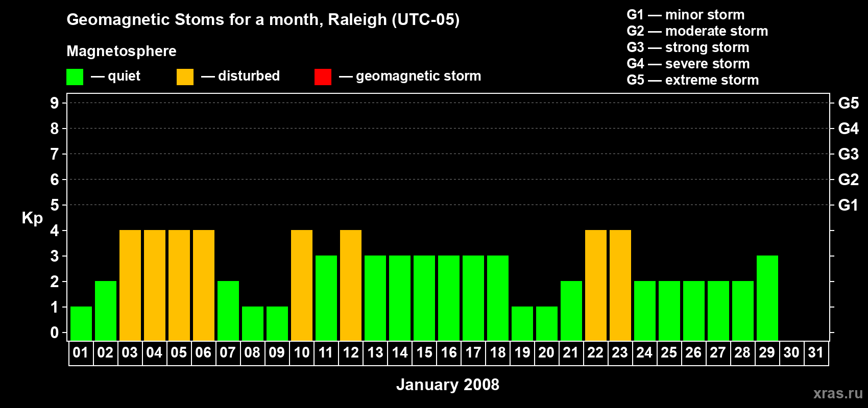This screenshot has height=408, width=868.
Task: Click the chart title mentioning Raleigh
Action: 263,19
